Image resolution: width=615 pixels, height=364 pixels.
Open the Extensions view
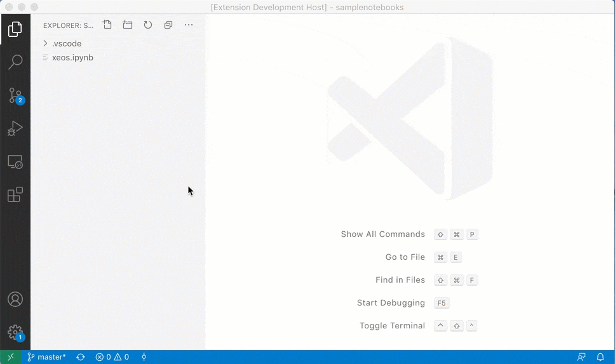click(15, 194)
